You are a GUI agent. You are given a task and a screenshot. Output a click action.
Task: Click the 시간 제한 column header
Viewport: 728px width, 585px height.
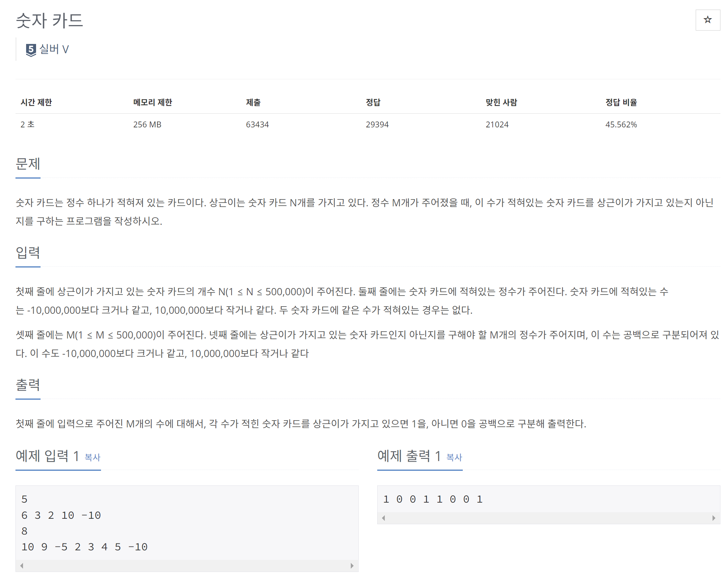[x=36, y=102]
